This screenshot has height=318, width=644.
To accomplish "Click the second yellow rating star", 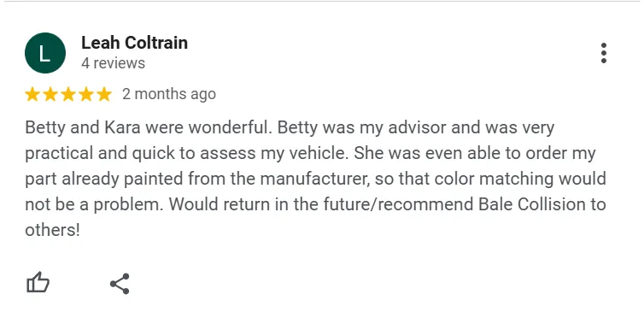I will point(50,94).
